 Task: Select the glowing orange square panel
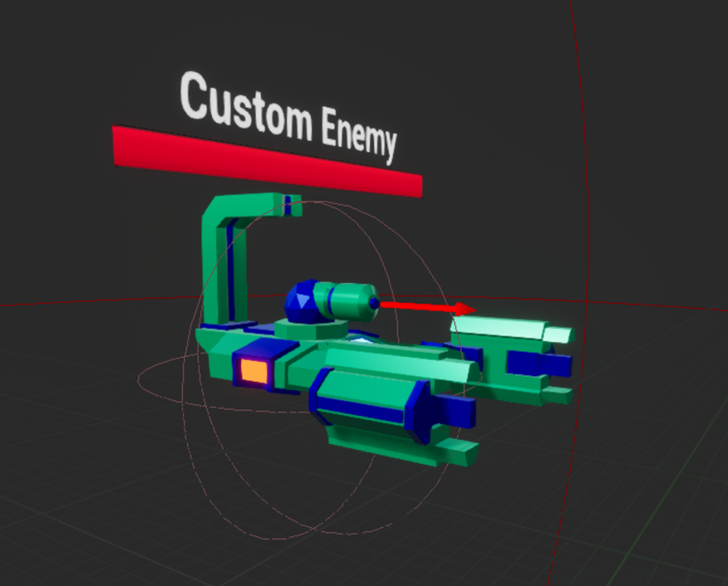tap(254, 371)
